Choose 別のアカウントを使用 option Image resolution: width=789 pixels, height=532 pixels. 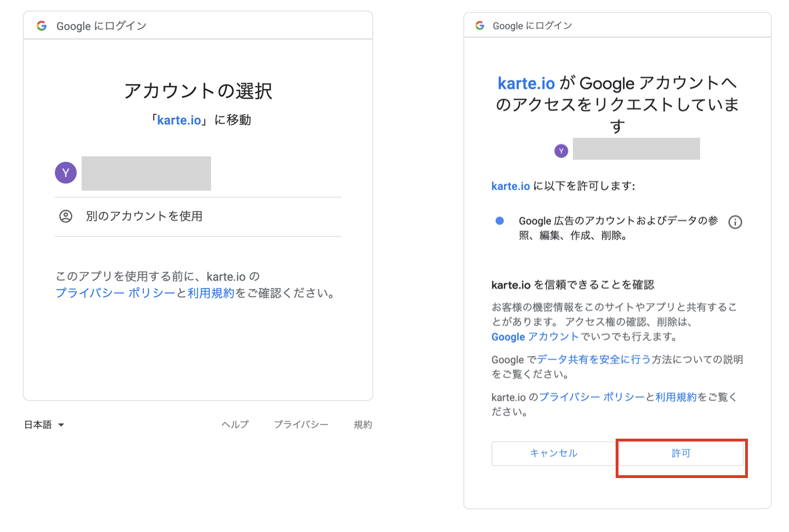(x=198, y=217)
